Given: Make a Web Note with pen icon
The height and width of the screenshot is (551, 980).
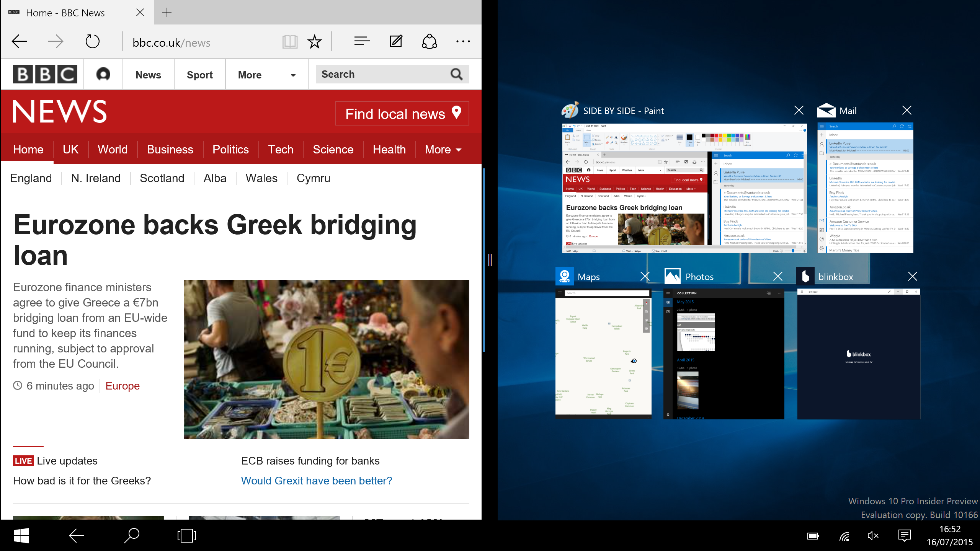Looking at the screenshot, I should (396, 41).
